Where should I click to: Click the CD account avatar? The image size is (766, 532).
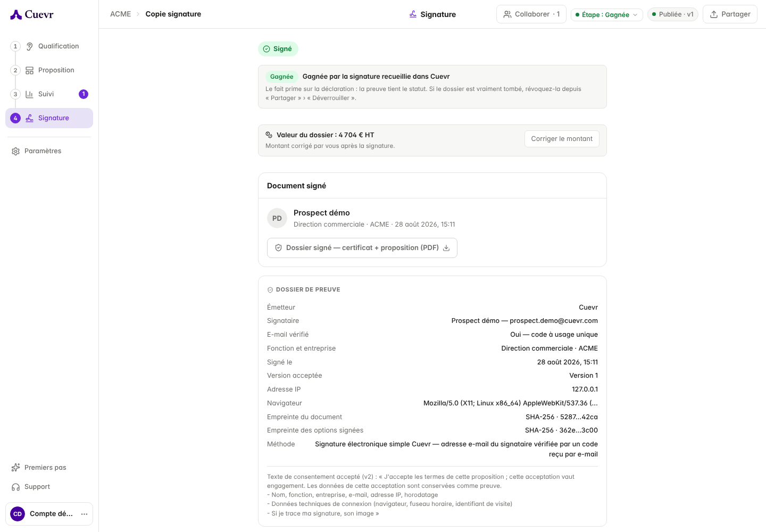click(x=18, y=514)
